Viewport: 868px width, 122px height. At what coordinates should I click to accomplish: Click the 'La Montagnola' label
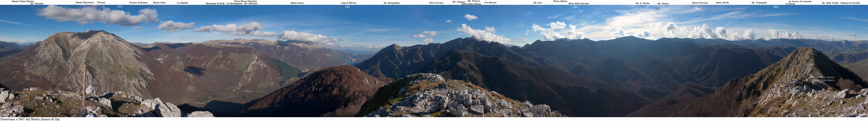pyautogui.click(x=234, y=3)
